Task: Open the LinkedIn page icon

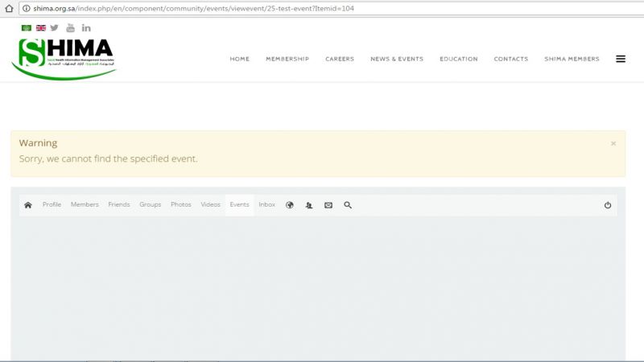Action: click(86, 28)
